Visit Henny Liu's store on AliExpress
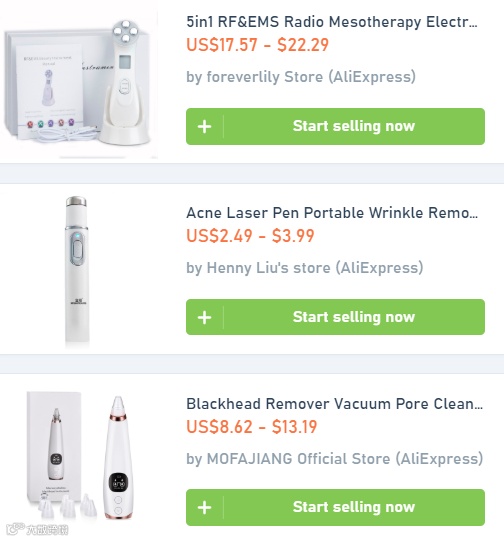The width and height of the screenshot is (504, 541). [305, 268]
